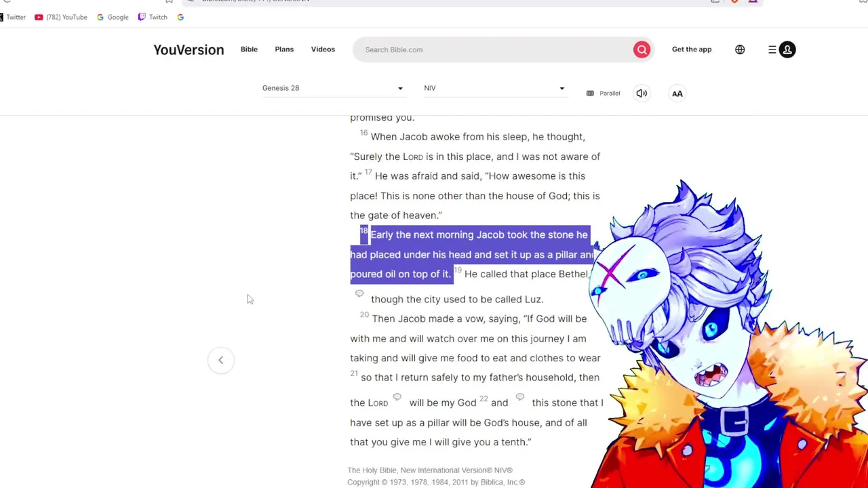Screen dimensions: 868x488
Task: Go to previous chapter arrow
Action: click(220, 360)
